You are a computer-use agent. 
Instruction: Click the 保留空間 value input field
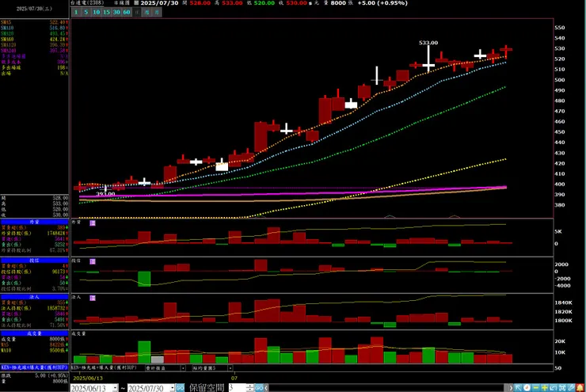pos(238,388)
